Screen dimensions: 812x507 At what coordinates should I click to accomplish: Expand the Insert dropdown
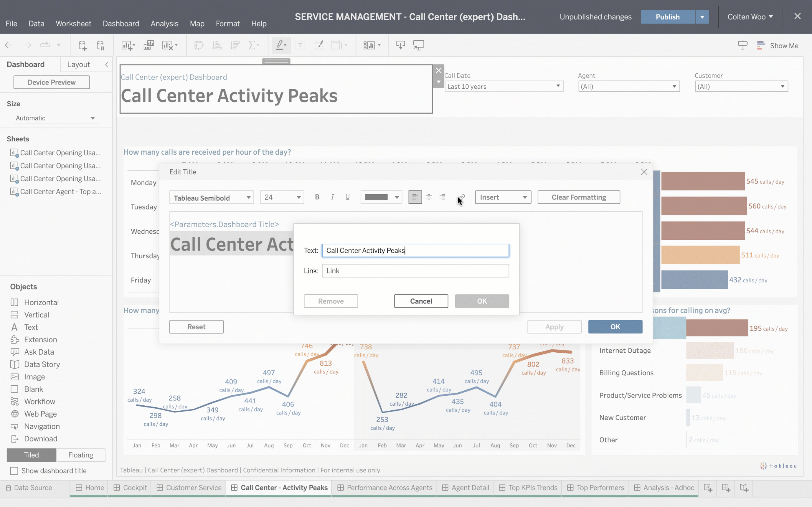[x=503, y=197]
